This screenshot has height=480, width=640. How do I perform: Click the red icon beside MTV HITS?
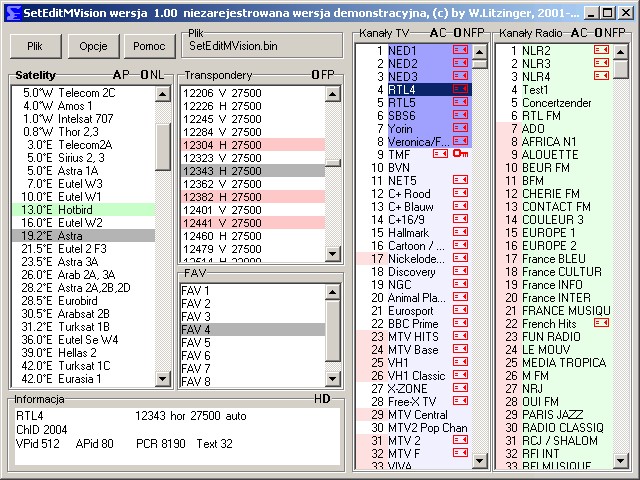(460, 336)
